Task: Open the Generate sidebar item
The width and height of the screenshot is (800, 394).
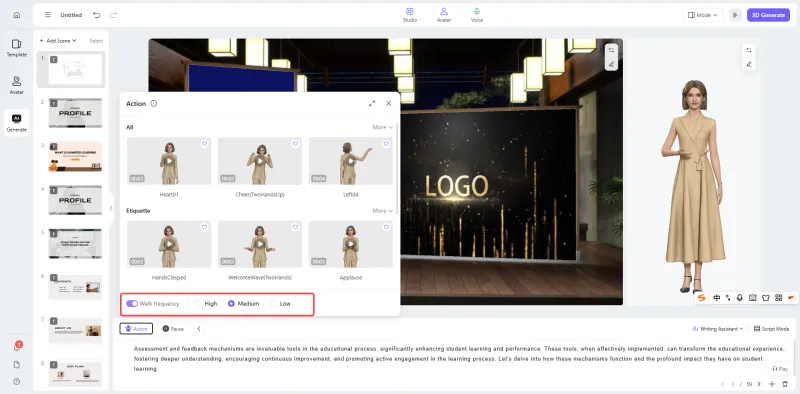Action: tap(16, 123)
